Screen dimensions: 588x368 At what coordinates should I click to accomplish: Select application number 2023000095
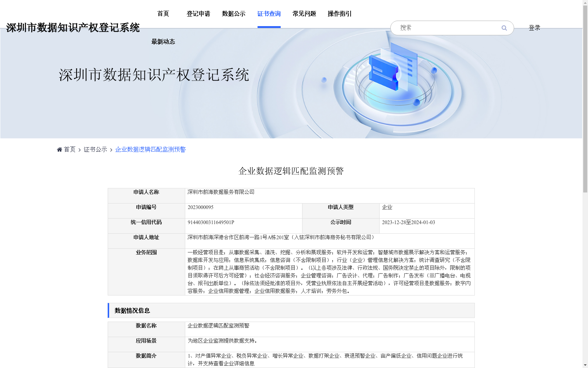click(201, 207)
